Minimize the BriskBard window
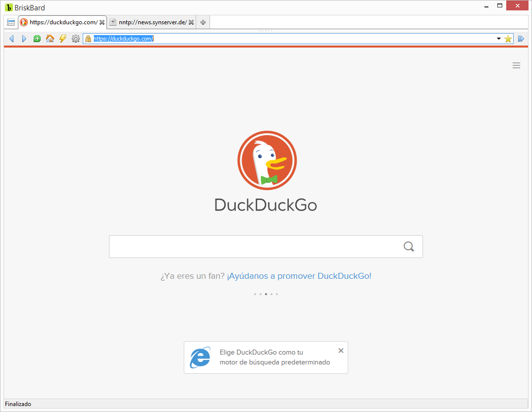The image size is (532, 412). coord(486,6)
